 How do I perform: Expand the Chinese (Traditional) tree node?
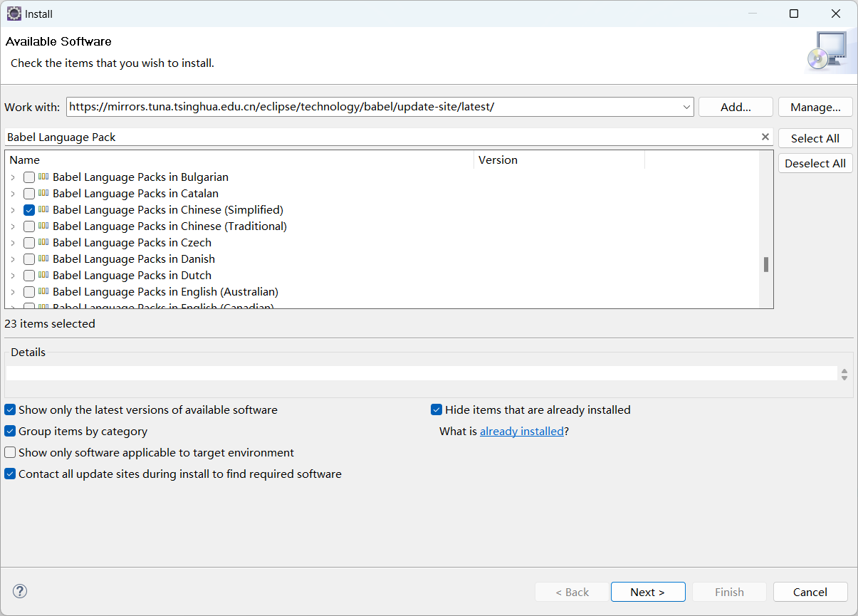point(13,226)
